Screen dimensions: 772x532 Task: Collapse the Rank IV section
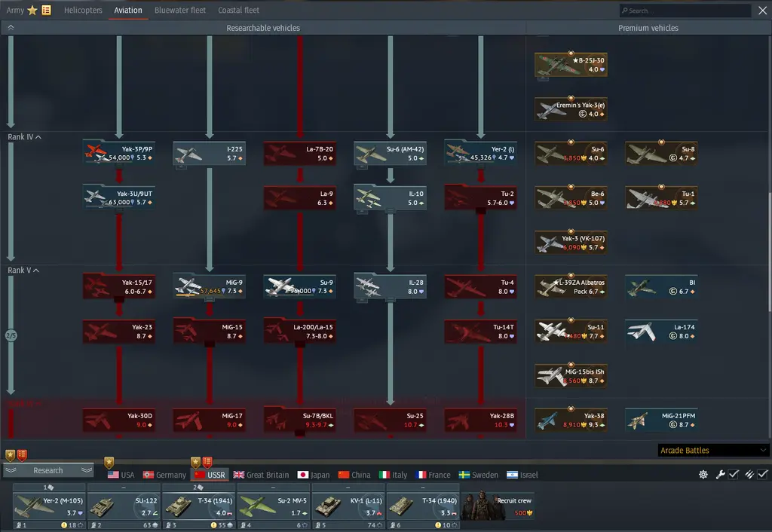(24, 137)
